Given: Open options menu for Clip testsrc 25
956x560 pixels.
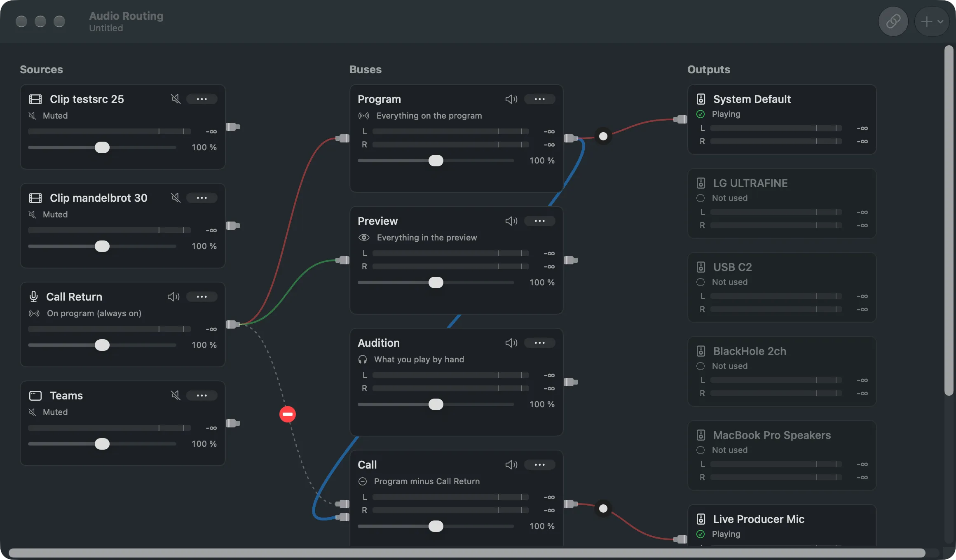Looking at the screenshot, I should tap(202, 99).
